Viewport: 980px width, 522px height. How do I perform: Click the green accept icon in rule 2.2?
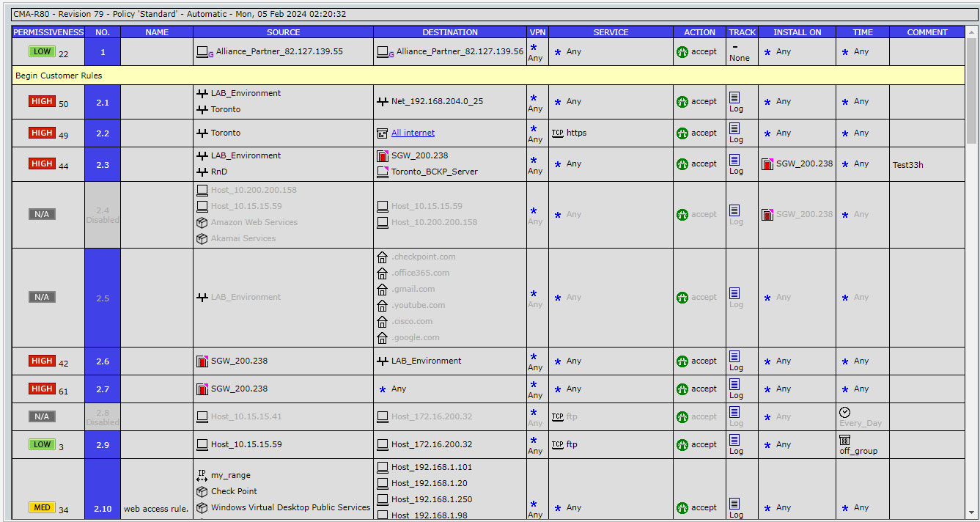click(x=682, y=133)
